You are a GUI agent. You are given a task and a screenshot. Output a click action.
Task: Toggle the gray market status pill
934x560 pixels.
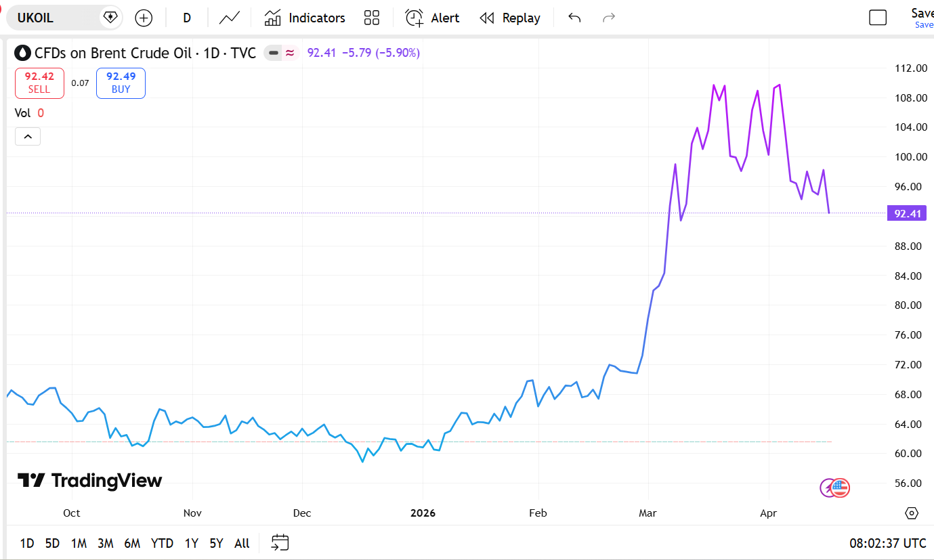(x=274, y=53)
